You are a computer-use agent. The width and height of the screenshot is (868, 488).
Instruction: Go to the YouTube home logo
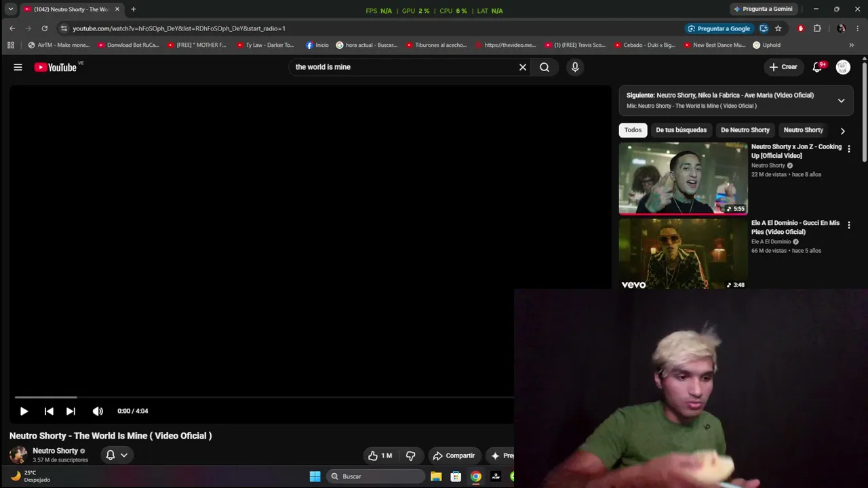56,67
